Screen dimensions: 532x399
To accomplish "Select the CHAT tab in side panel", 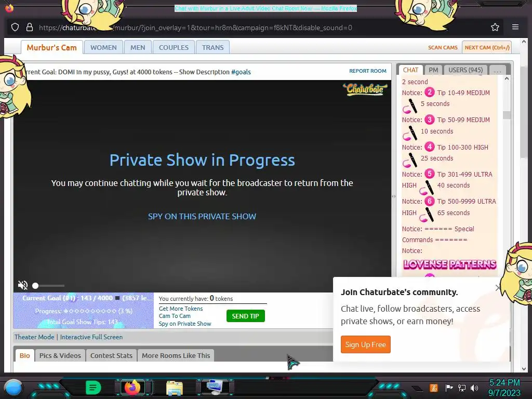I will [x=410, y=70].
